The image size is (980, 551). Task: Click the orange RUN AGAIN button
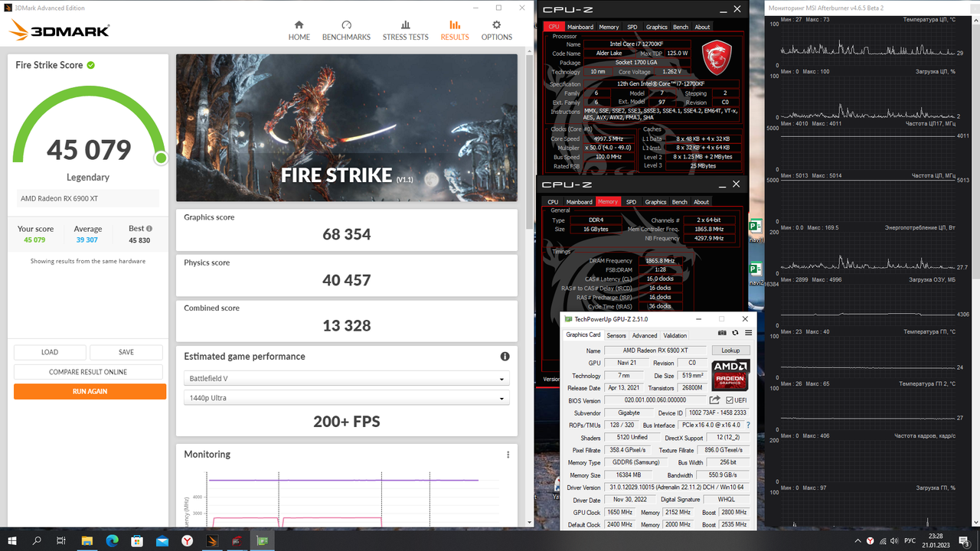coord(90,391)
